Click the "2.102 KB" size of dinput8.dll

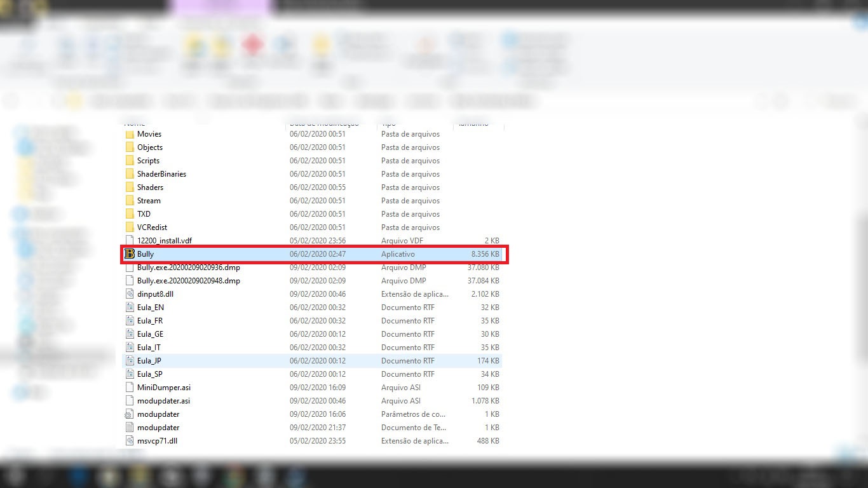tap(485, 294)
